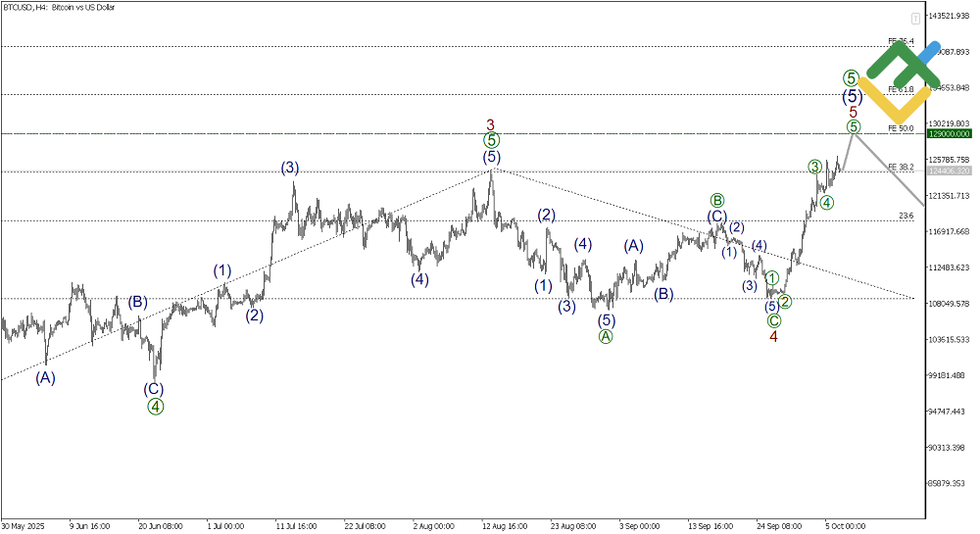Image resolution: width=980 pixels, height=534 pixels.
Task: Click the 23 Aug 08:00 date label
Action: click(573, 526)
